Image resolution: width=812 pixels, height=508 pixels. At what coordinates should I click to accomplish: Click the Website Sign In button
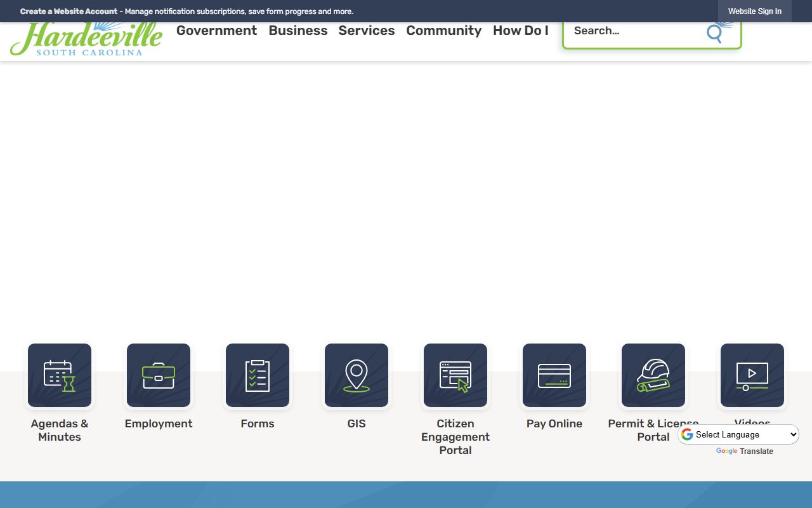pyautogui.click(x=755, y=11)
